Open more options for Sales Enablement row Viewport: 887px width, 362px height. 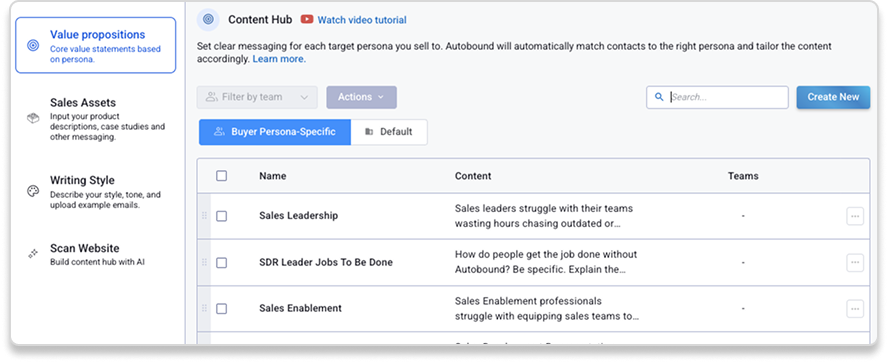[855, 309]
